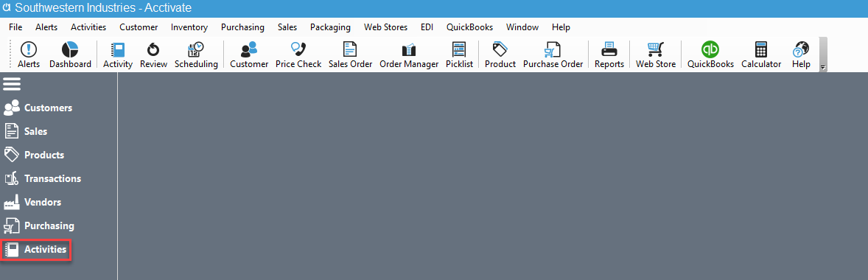Open the Web Stores menu

[386, 27]
